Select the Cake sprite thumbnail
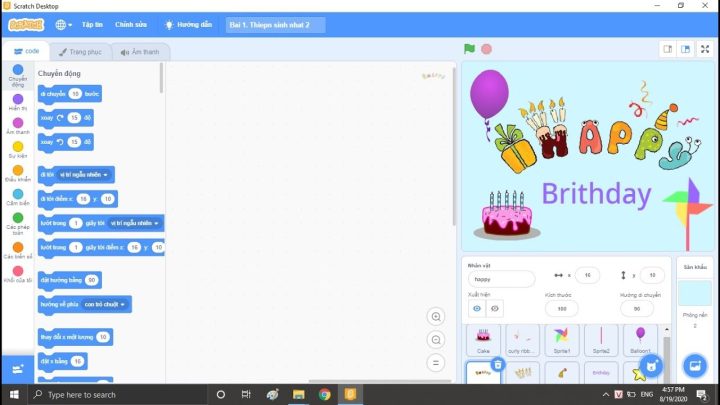 (x=483, y=338)
